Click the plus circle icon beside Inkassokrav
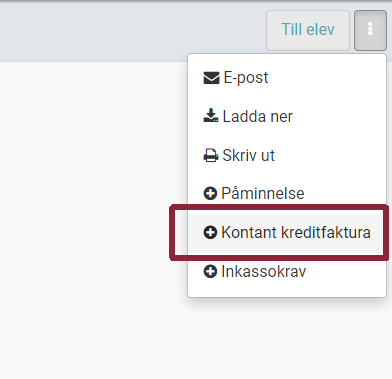 point(210,271)
